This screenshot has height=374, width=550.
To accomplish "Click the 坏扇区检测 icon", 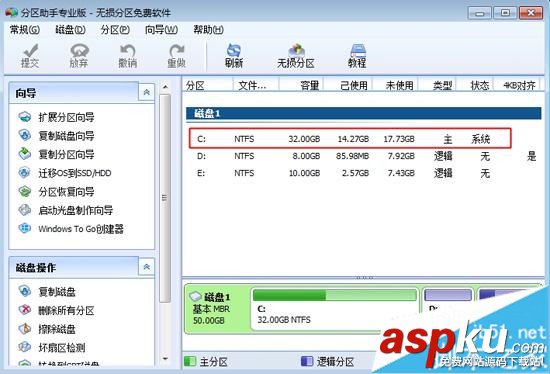I will [25, 347].
